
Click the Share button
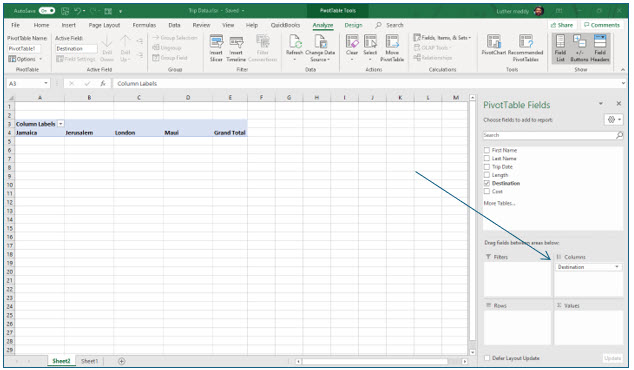click(x=562, y=25)
